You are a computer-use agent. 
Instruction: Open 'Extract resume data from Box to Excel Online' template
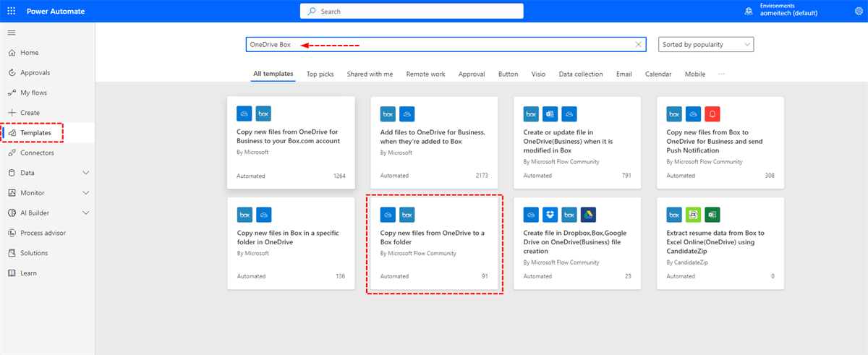pyautogui.click(x=720, y=243)
